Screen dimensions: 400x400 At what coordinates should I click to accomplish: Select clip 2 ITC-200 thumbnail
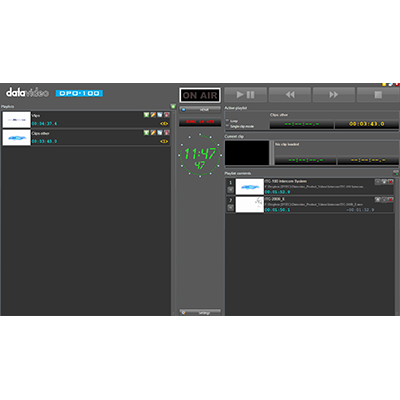pos(250,205)
